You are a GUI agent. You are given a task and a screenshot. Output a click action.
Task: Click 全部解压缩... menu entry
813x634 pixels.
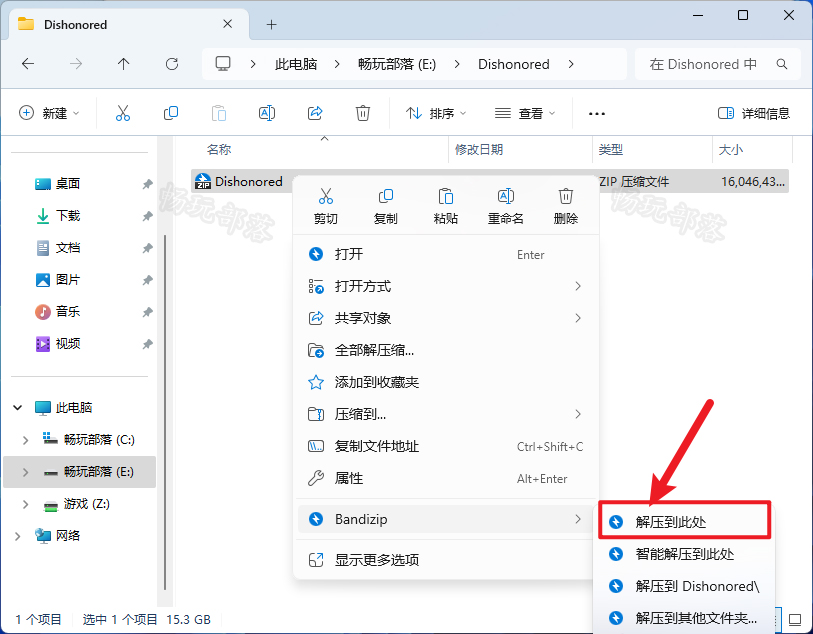(x=446, y=350)
